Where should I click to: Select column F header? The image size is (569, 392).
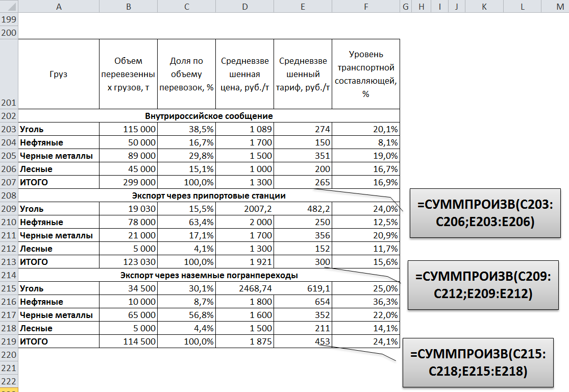366,7
